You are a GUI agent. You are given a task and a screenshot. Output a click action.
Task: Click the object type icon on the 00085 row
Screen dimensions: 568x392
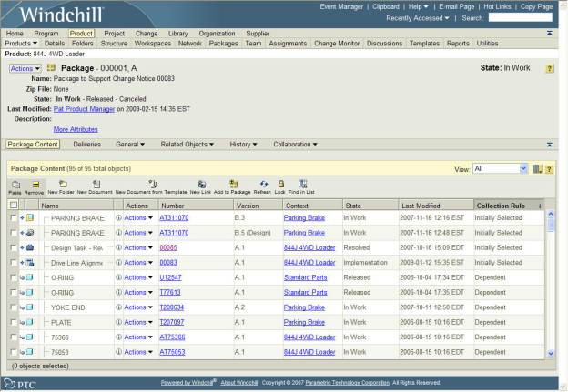coord(30,247)
